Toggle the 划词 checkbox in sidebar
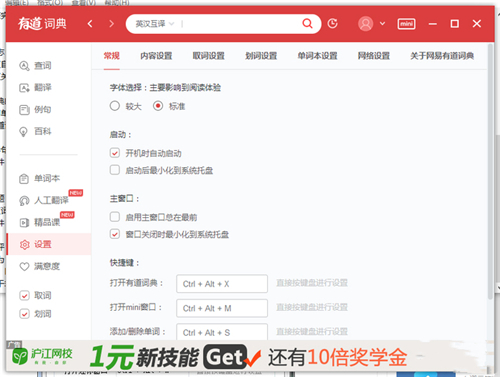 tap(24, 314)
